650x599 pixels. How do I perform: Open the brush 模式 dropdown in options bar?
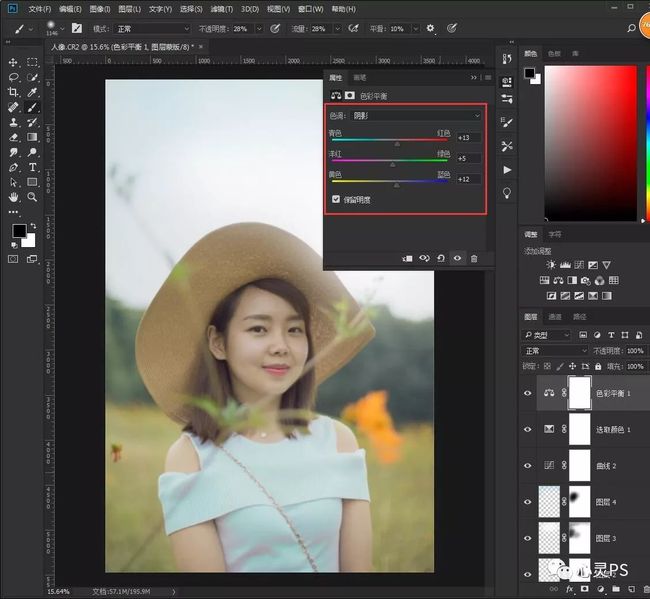(152, 29)
